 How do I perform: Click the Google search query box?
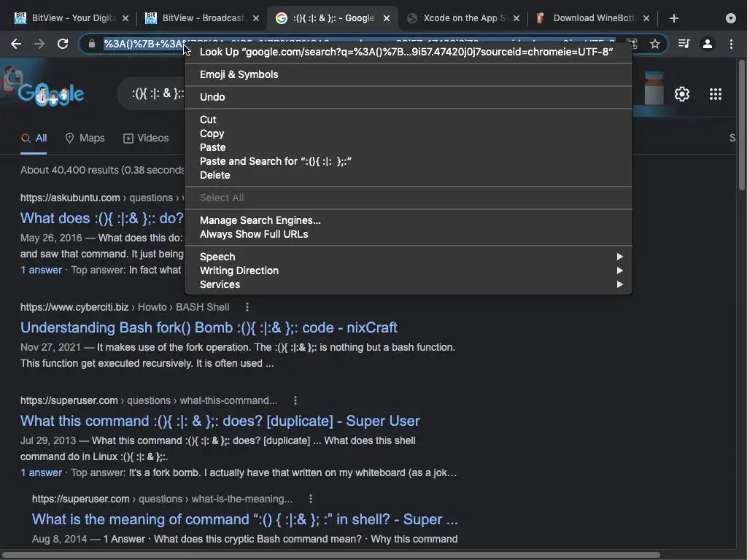tap(152, 93)
